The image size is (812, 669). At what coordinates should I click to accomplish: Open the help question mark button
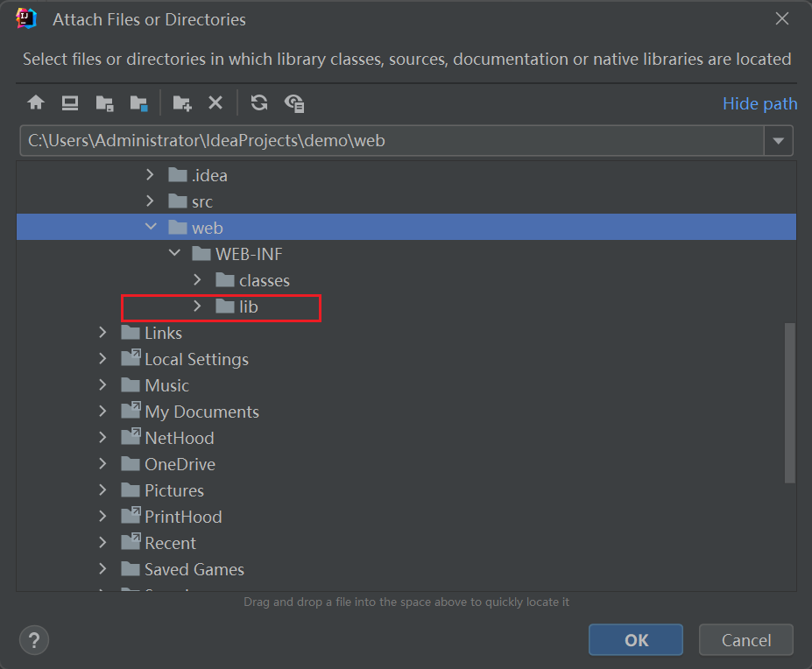click(34, 640)
